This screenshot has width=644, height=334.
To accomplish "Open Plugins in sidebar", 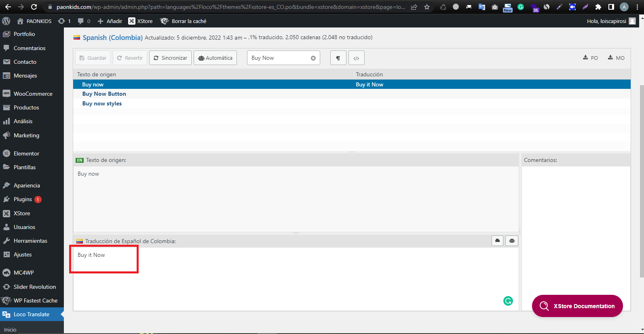I will click(32, 199).
